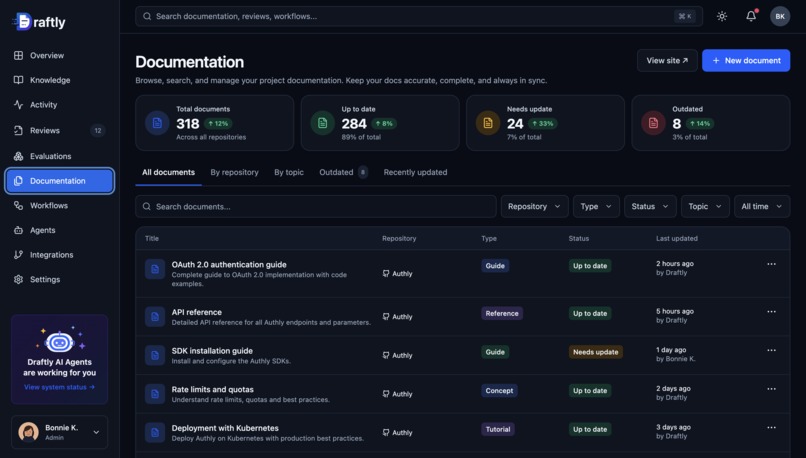Click the Title column header
This screenshot has width=806, height=458.
click(152, 239)
